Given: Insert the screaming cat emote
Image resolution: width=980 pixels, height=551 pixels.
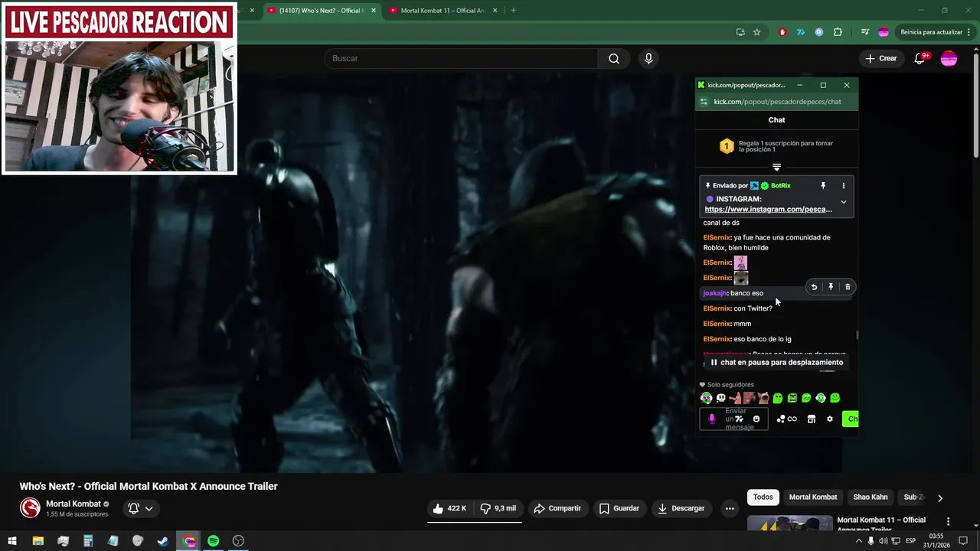Looking at the screenshot, I should pos(763,398).
